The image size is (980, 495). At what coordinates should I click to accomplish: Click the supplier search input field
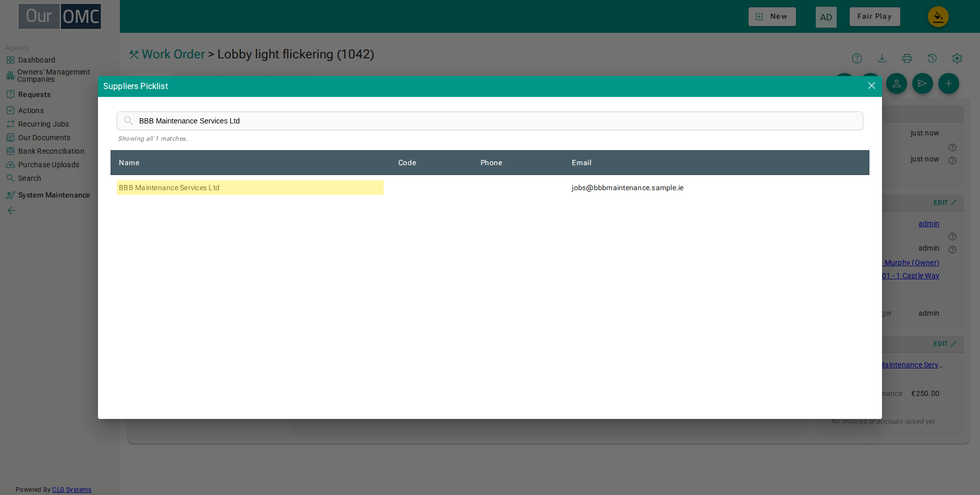[489, 121]
